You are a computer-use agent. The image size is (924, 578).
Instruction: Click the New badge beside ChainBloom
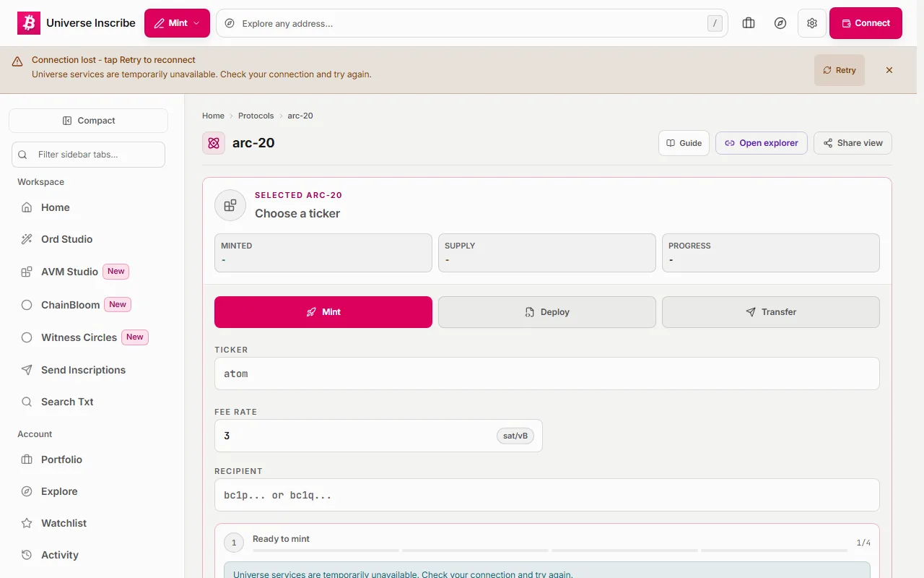tap(118, 305)
